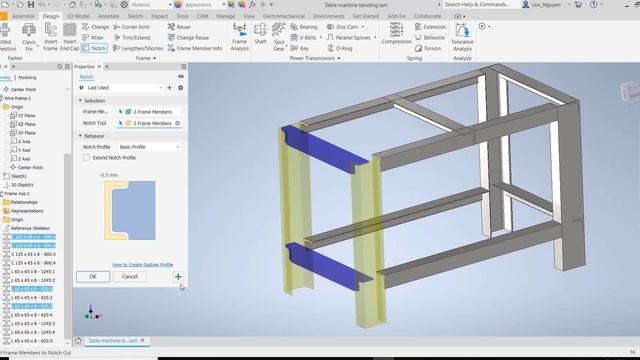The image size is (640, 360).
Task: Launch Tolerance Analysis
Action: click(462, 37)
